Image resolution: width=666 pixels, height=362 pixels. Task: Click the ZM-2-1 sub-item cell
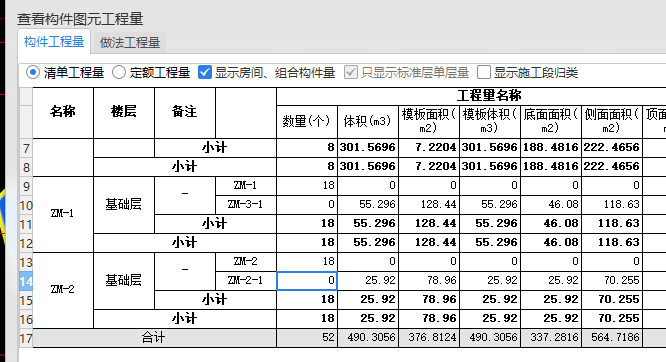point(246,281)
